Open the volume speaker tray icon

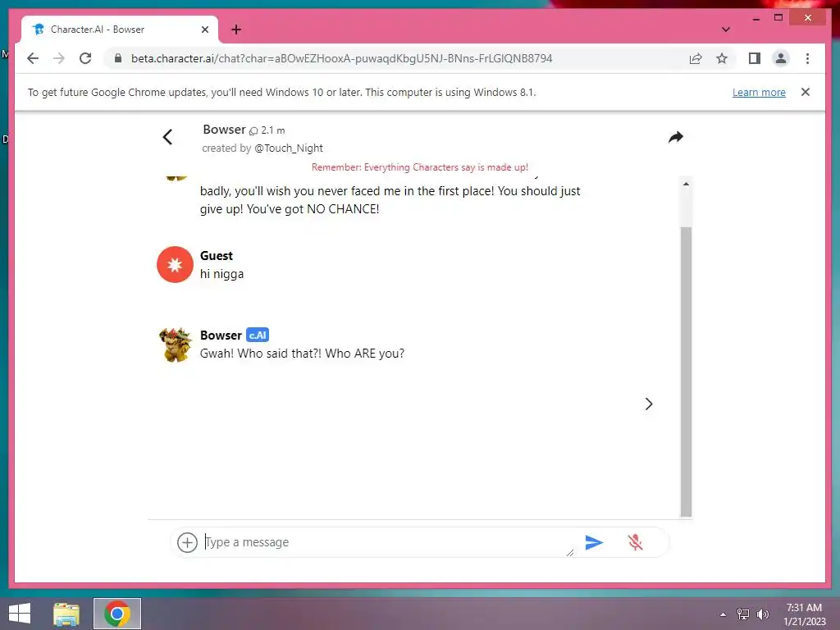[763, 614]
